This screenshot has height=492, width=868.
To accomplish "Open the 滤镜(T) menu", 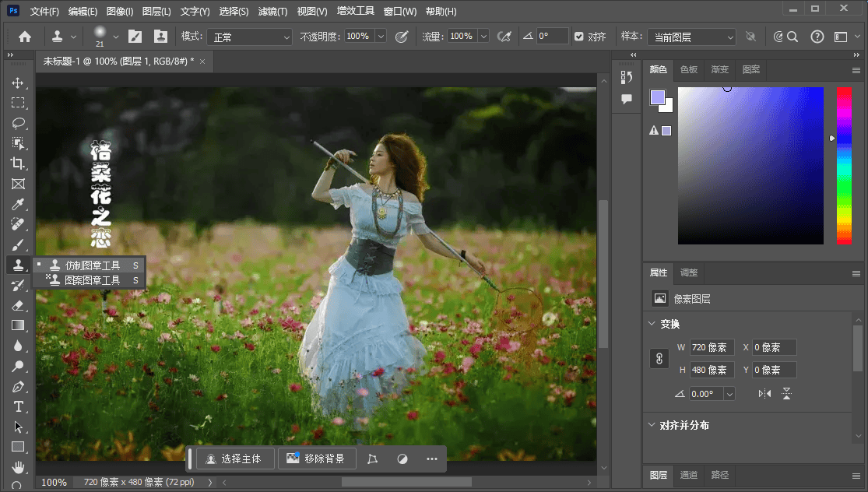I will coord(271,12).
